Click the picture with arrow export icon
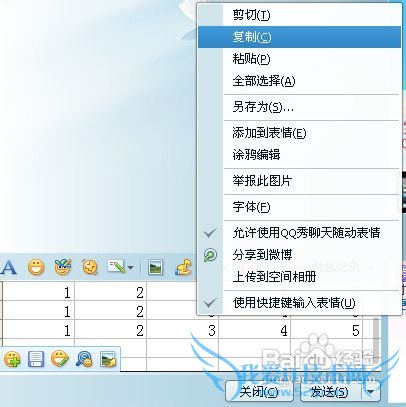Image resolution: width=406 pixels, height=407 pixels. (108, 359)
